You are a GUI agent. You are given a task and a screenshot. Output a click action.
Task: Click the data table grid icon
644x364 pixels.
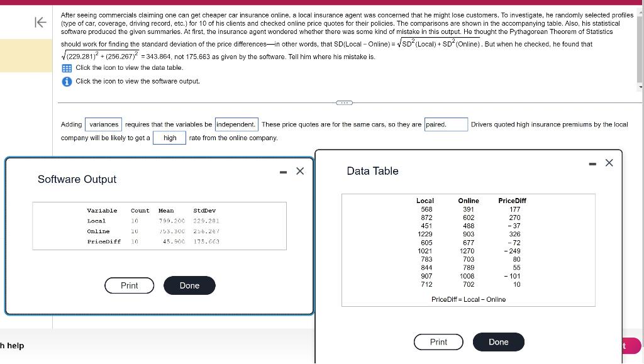(x=65, y=68)
